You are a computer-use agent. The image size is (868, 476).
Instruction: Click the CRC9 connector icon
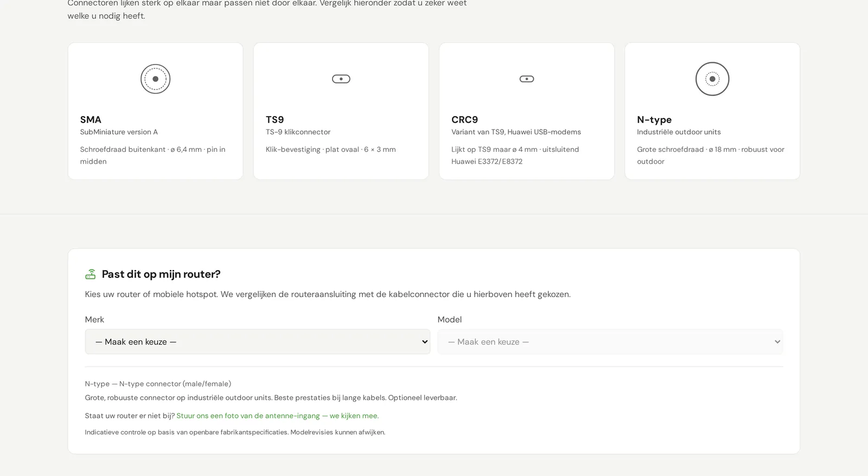click(x=527, y=79)
